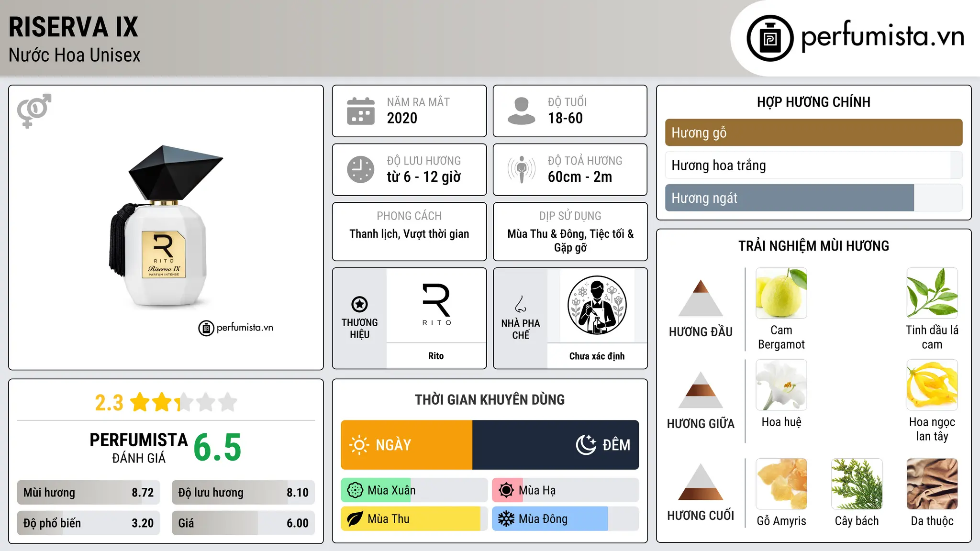980x551 pixels.
Task: Select the sun icon next to Ngày
Action: coord(359,445)
